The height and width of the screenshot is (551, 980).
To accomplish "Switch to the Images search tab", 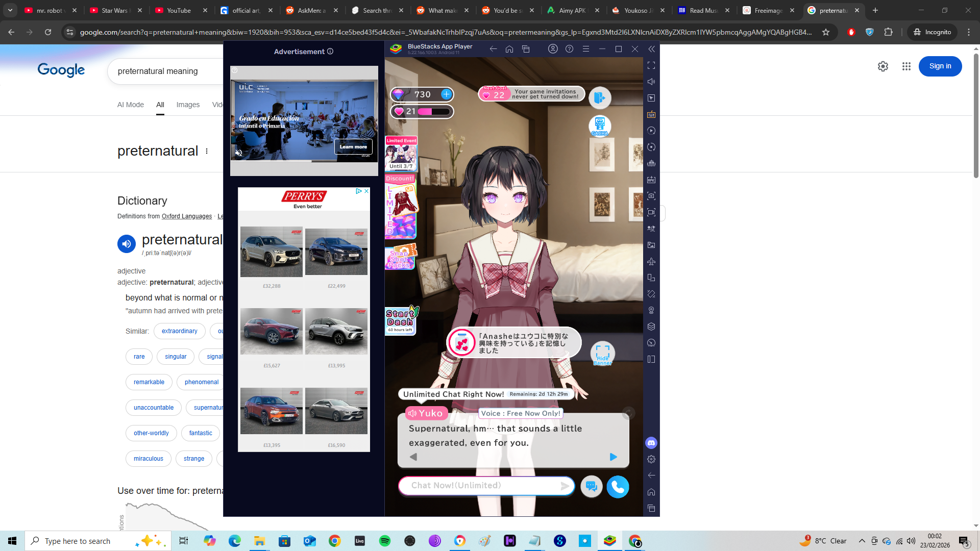I will click(188, 105).
